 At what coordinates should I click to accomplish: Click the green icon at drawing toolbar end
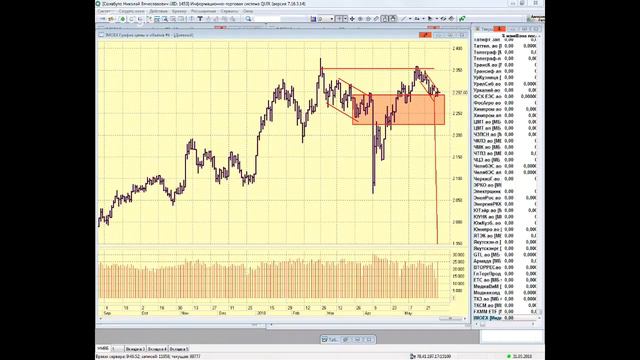click(x=462, y=19)
